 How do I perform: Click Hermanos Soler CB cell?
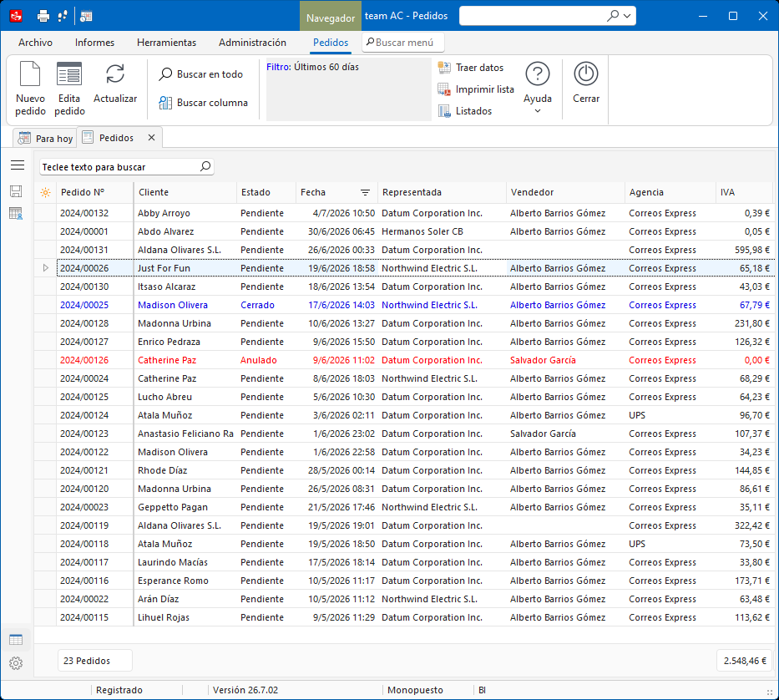422,231
